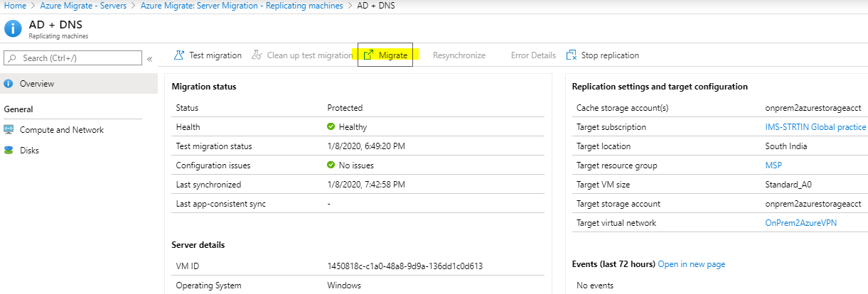This screenshot has width=868, height=294.
Task: Open Server Migration - Replicating machines breadcrumb
Action: (x=241, y=6)
